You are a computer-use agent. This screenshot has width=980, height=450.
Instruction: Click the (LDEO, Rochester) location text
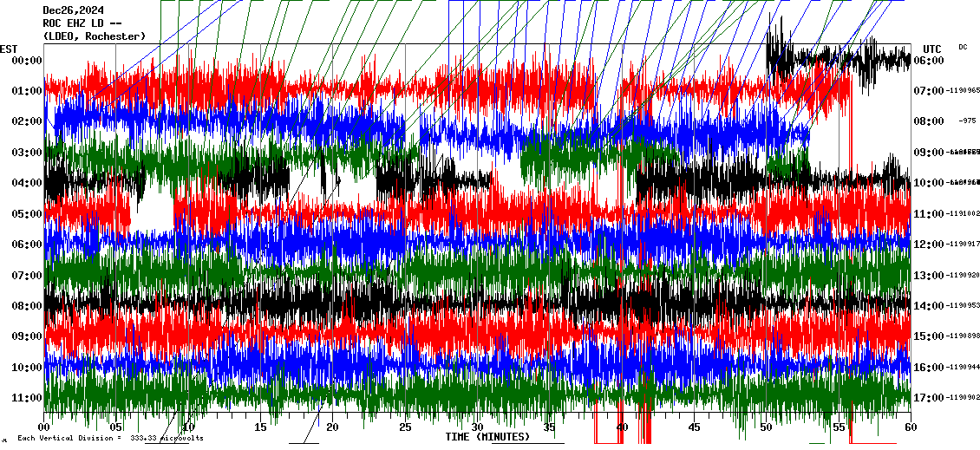click(x=95, y=36)
